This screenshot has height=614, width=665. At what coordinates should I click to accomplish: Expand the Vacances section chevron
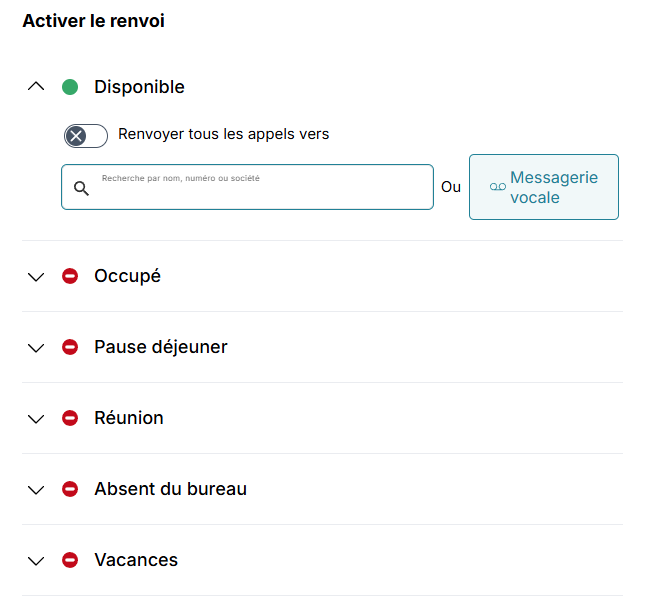(x=37, y=561)
